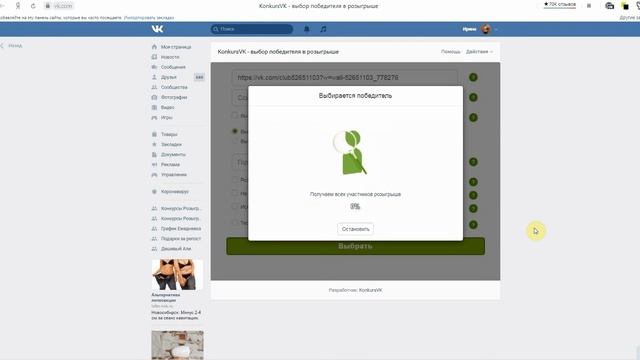Click the lock icon in address bar

click(48, 6)
